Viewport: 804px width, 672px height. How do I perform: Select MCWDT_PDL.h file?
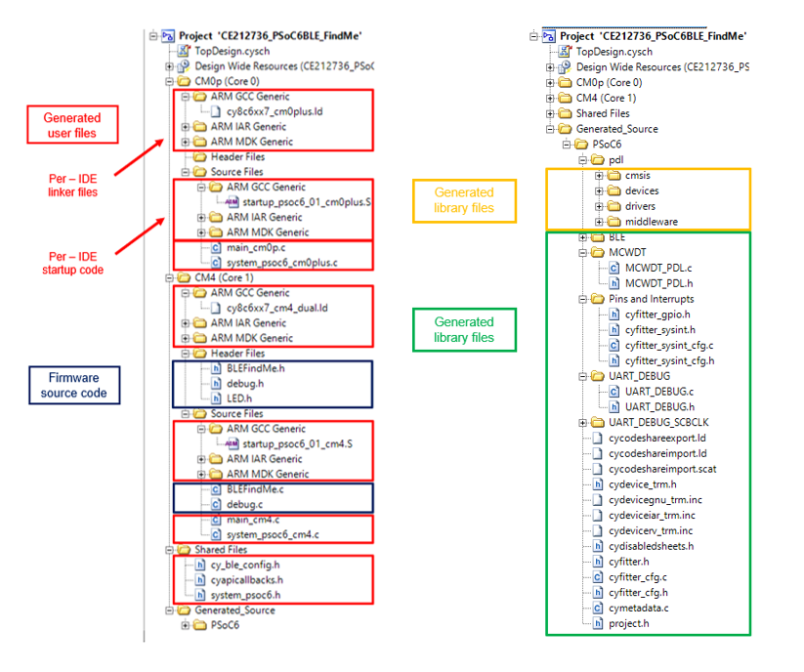point(658,283)
